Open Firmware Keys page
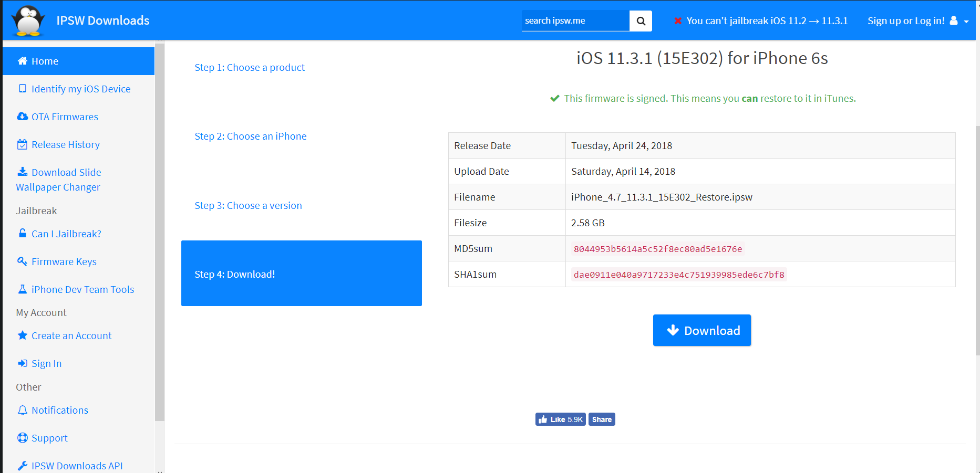980x473 pixels. pyautogui.click(x=64, y=261)
